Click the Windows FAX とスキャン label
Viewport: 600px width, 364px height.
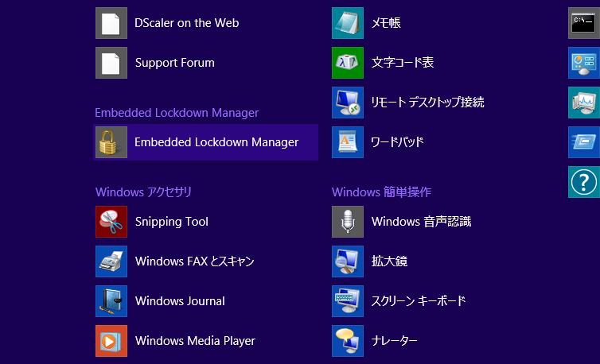click(x=195, y=261)
